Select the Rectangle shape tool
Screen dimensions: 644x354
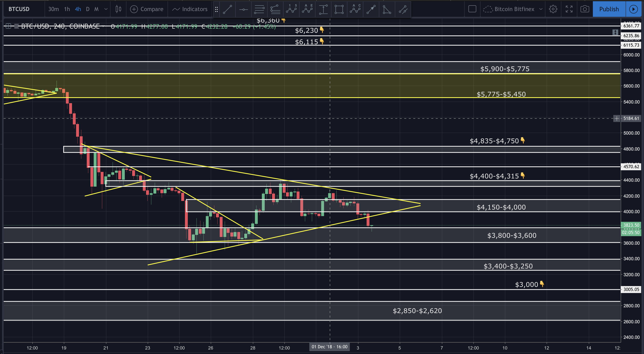click(x=339, y=9)
